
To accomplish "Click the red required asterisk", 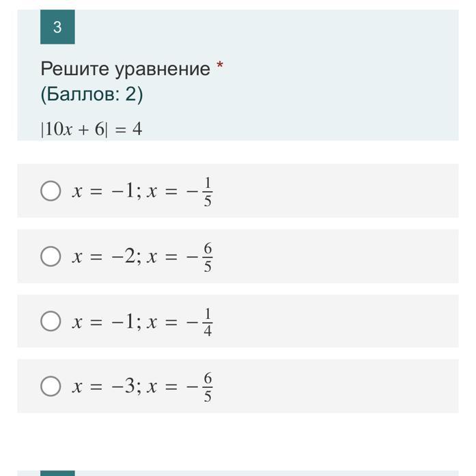I will coord(220,66).
